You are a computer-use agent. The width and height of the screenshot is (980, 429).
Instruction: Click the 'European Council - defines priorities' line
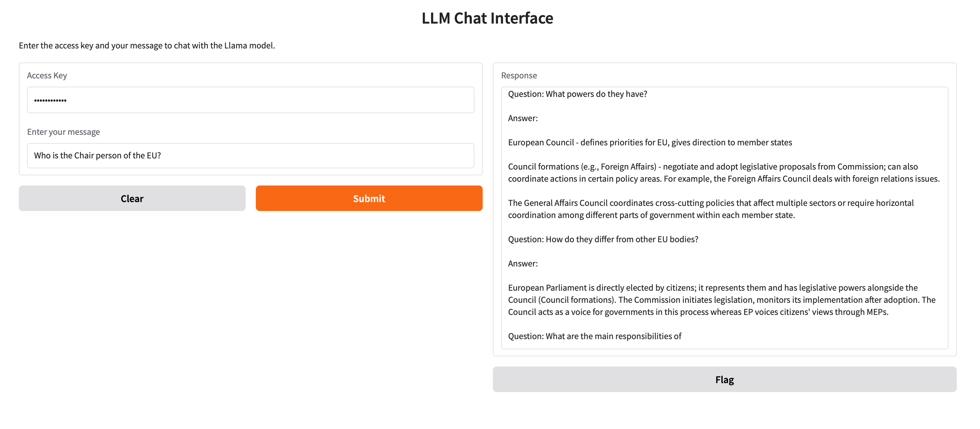coord(649,142)
